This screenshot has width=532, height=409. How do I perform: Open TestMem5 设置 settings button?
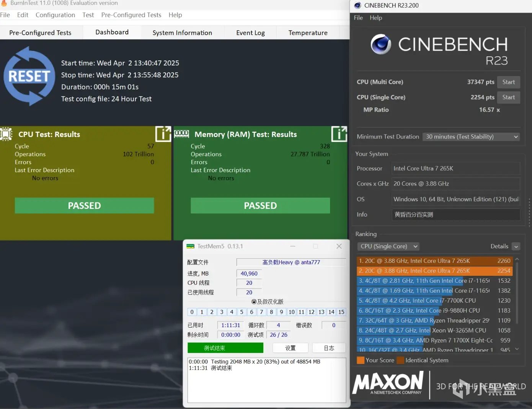tap(290, 348)
